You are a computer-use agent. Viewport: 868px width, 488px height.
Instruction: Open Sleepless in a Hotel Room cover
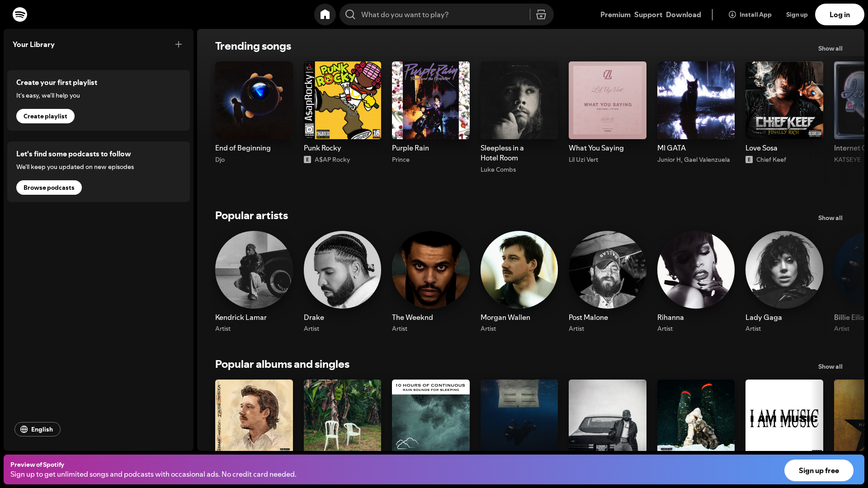click(519, 100)
